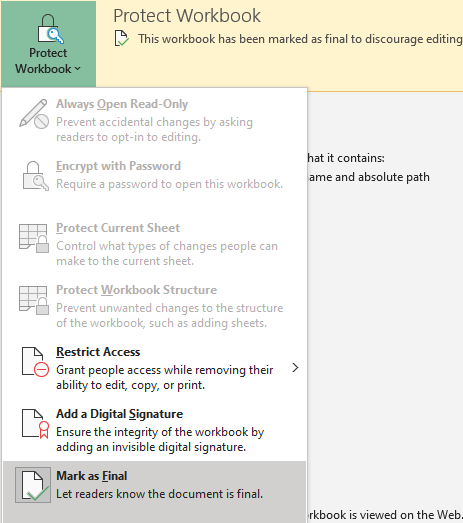Click the Protect Workbook heading text
This screenshot has height=523, width=463.
187,16
